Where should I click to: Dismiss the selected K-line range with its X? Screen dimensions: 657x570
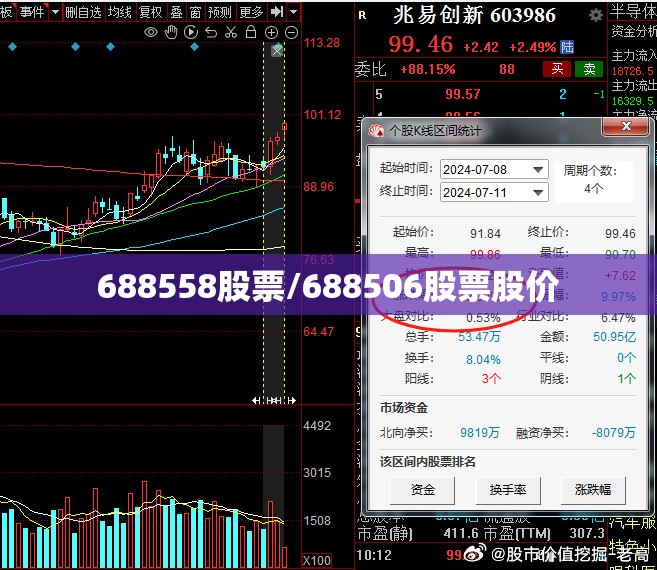[277, 51]
